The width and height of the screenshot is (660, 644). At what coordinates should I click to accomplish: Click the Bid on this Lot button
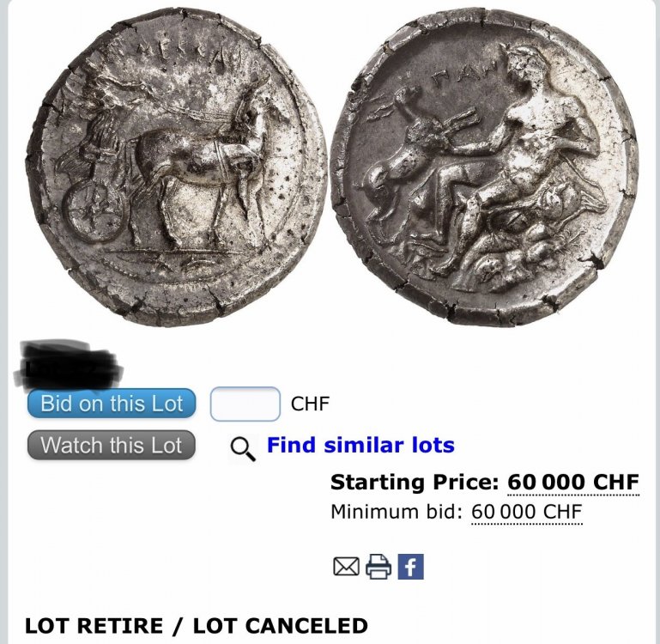coord(112,404)
